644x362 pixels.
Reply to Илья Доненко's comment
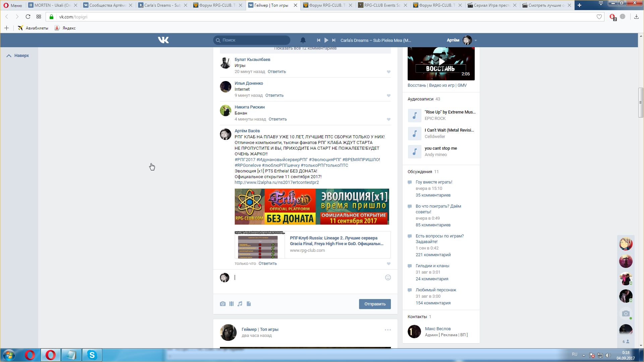point(274,95)
